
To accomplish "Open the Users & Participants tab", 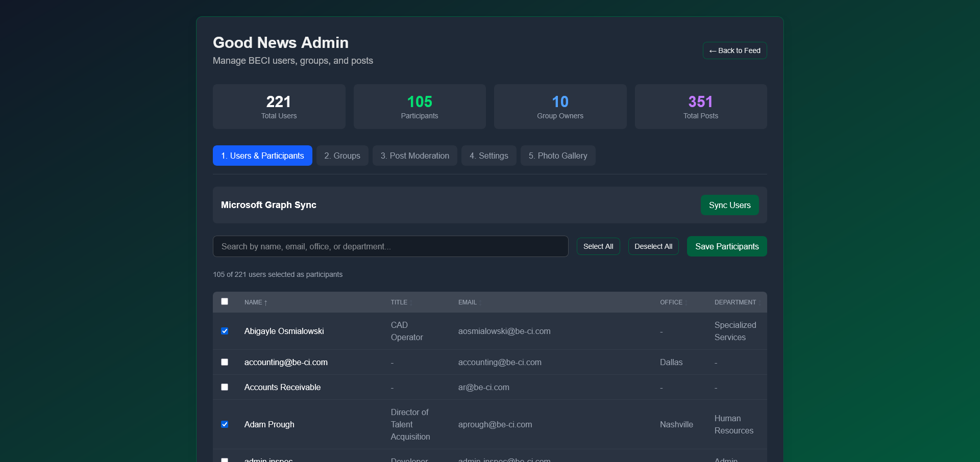I will pyautogui.click(x=262, y=156).
